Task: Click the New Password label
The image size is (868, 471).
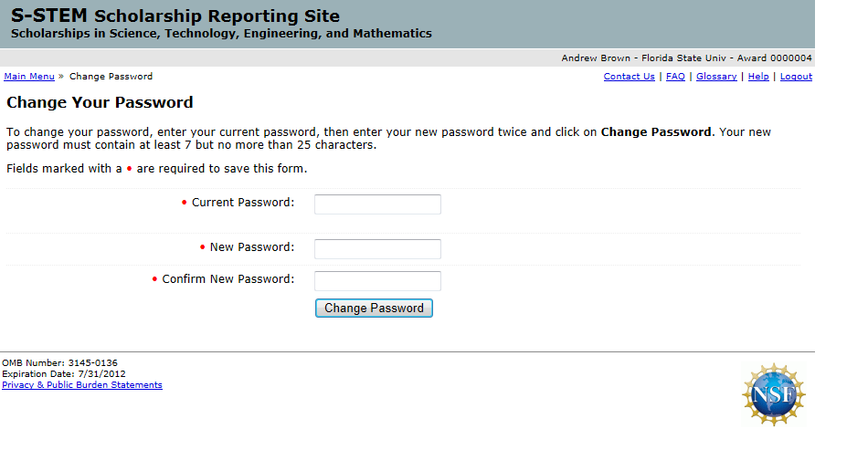Action: click(x=251, y=247)
